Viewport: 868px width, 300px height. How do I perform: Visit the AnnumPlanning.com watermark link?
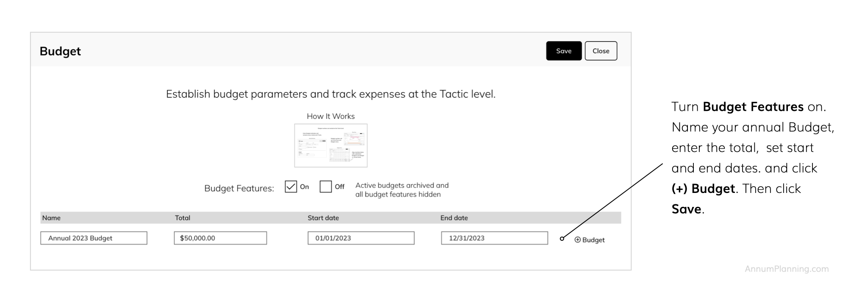coord(786,269)
